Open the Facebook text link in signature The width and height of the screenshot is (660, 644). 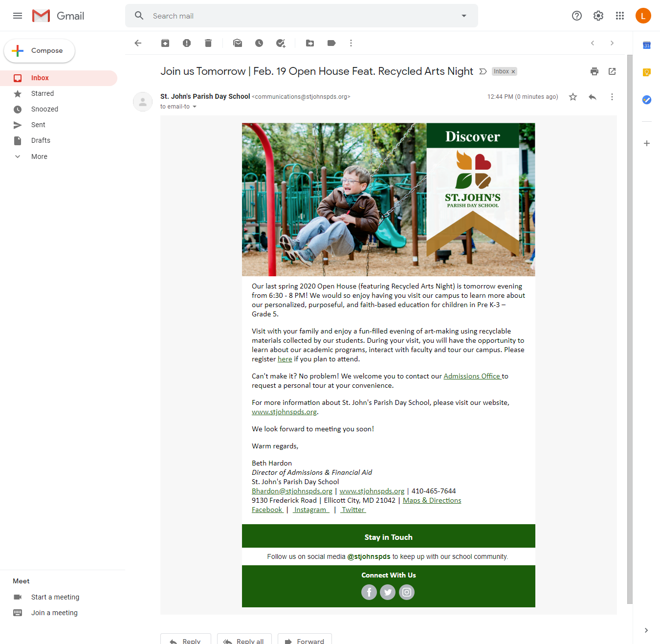pyautogui.click(x=267, y=510)
